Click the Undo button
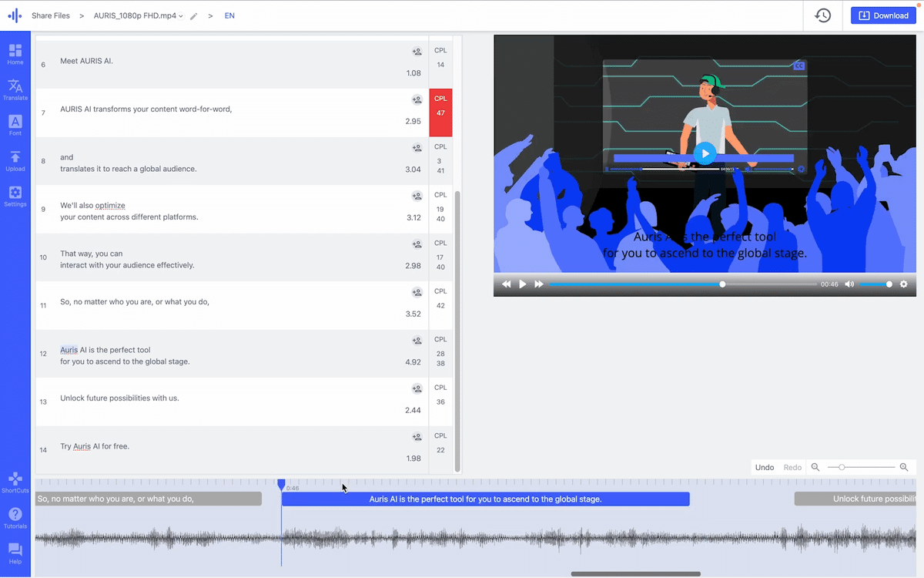Screen dimensions: 924x578 765,467
